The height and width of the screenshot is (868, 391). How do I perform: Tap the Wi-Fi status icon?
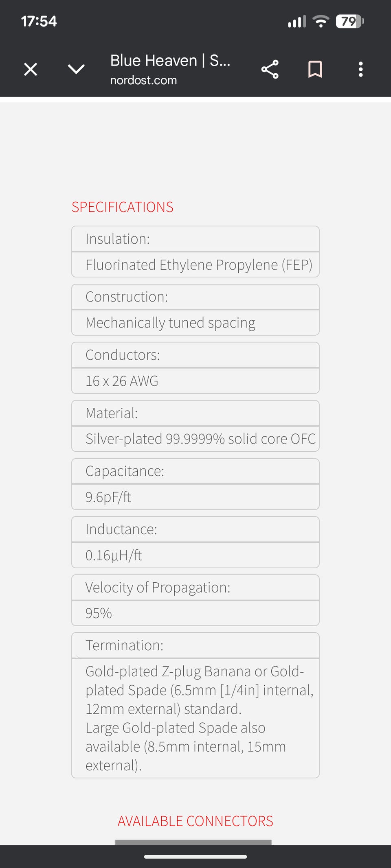(x=321, y=21)
